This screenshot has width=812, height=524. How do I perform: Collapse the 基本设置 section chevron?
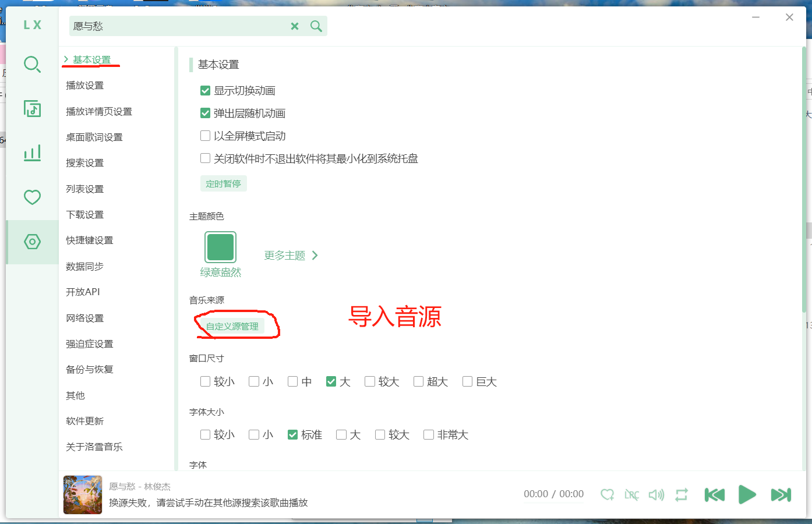(x=66, y=59)
